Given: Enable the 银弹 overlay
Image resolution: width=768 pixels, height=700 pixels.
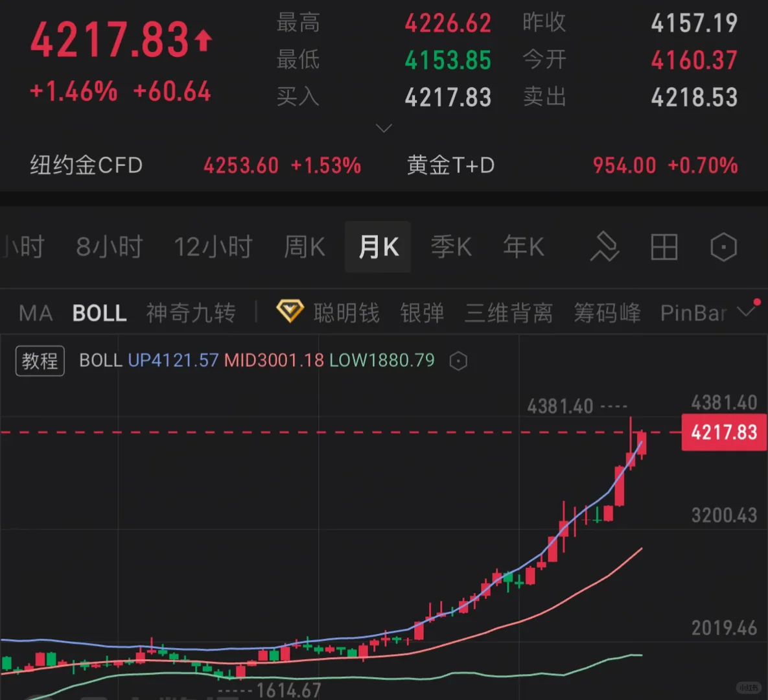Looking at the screenshot, I should pos(422,313).
